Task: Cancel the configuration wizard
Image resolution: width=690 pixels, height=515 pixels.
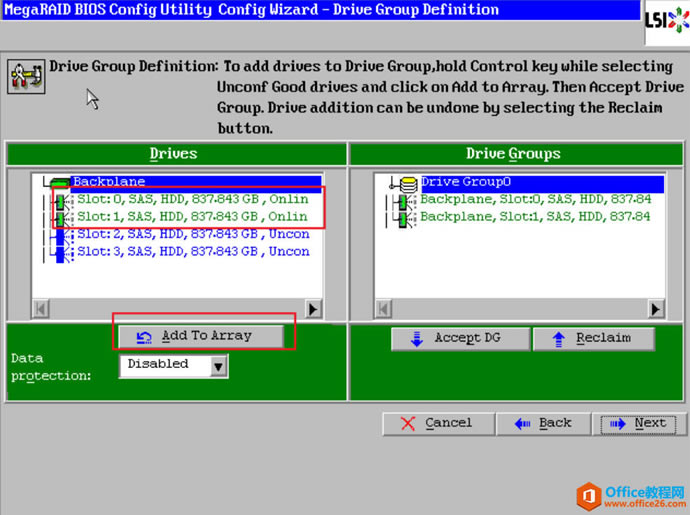Action: click(439, 423)
